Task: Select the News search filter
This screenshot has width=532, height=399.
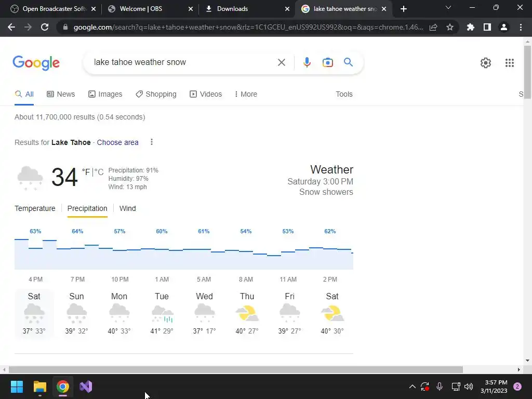Action: 61,94
